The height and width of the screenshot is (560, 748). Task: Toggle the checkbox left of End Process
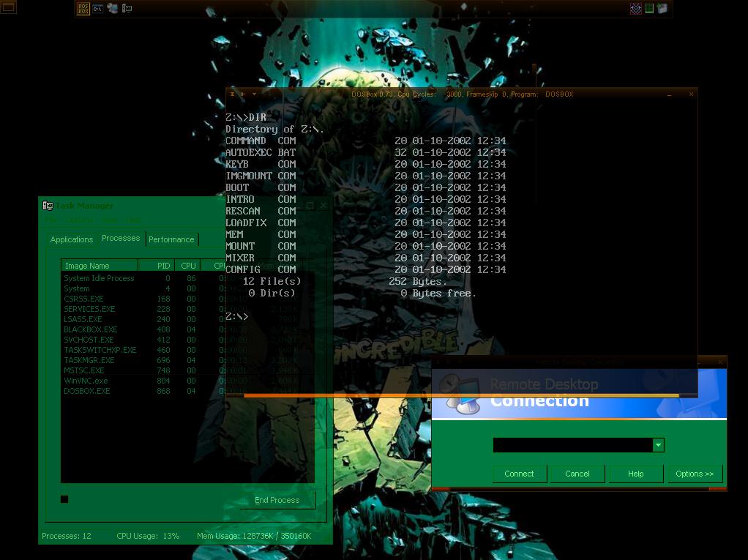64,499
